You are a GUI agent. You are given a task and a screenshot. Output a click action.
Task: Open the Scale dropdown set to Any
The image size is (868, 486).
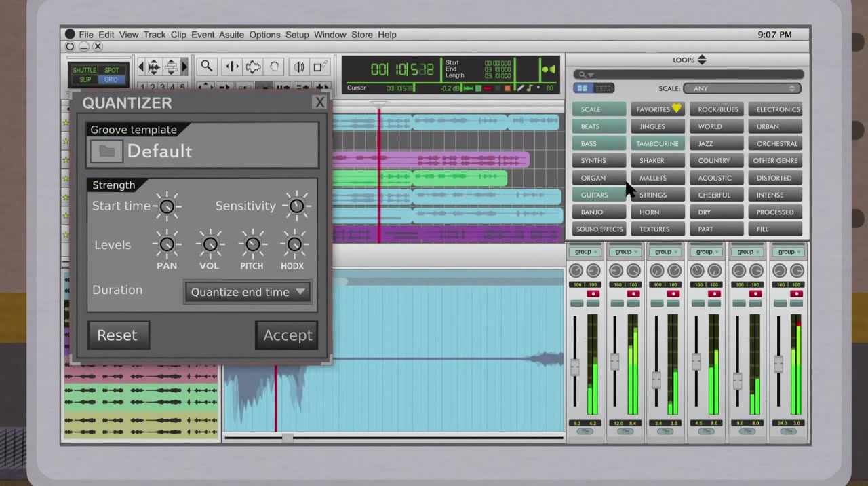point(742,88)
